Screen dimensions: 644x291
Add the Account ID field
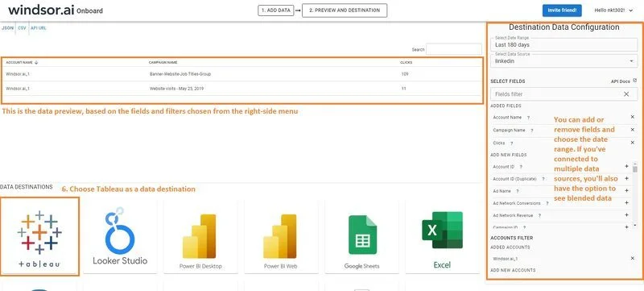pyautogui.click(x=626, y=167)
